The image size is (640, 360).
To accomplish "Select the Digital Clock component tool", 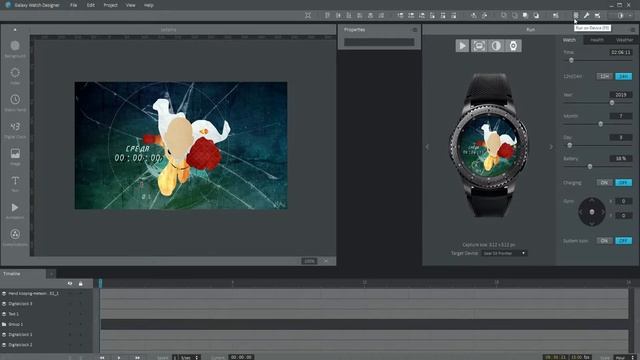I will (x=15, y=129).
